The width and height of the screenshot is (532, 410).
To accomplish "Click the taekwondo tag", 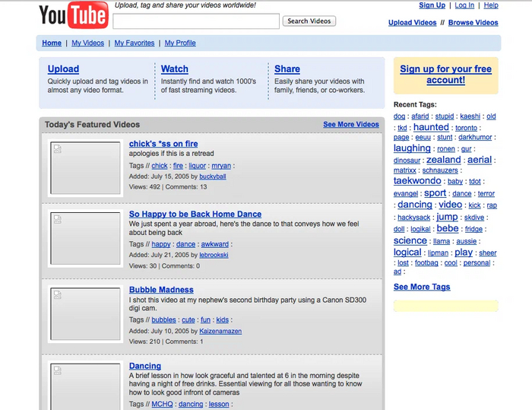I will [417, 181].
